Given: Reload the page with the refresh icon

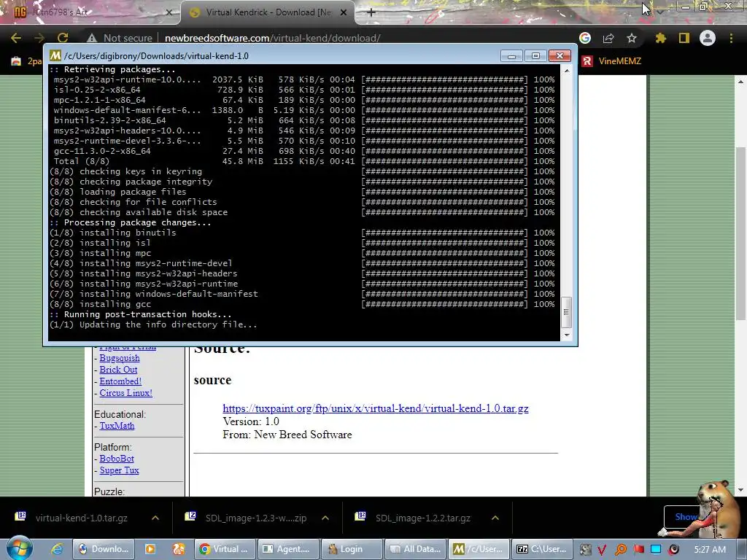Looking at the screenshot, I should coord(63,38).
